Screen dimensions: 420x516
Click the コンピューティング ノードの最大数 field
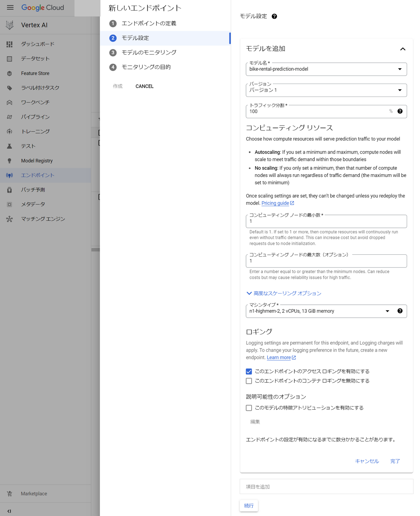326,261
